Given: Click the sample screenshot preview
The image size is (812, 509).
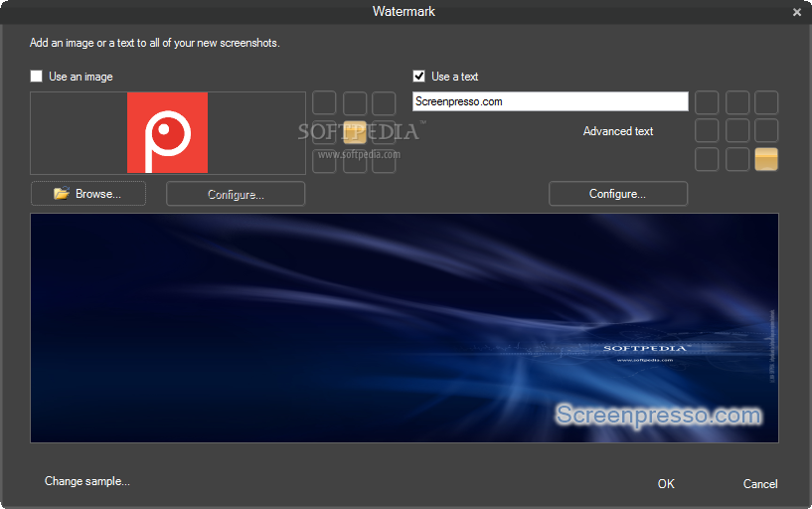Looking at the screenshot, I should [x=404, y=328].
